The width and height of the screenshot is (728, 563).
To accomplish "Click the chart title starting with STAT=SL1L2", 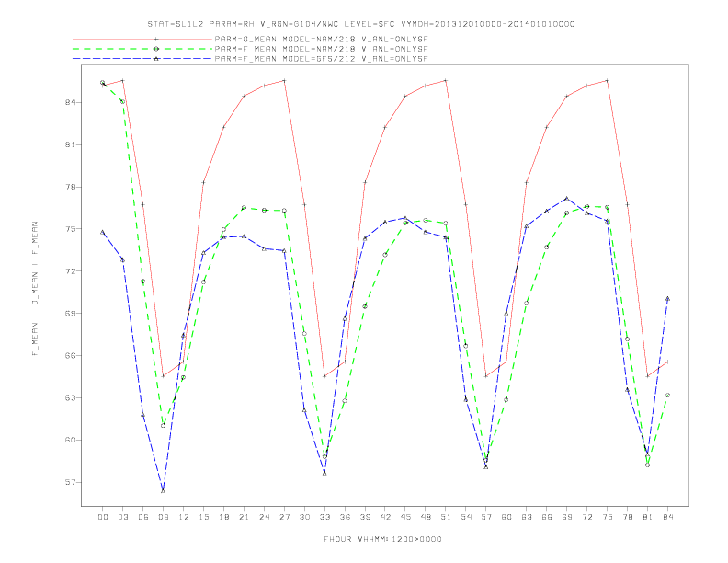I will (x=361, y=24).
